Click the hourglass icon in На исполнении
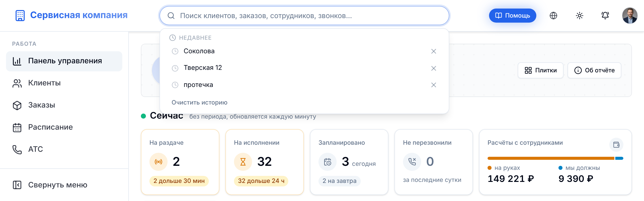This screenshot has width=644, height=201. click(x=243, y=162)
